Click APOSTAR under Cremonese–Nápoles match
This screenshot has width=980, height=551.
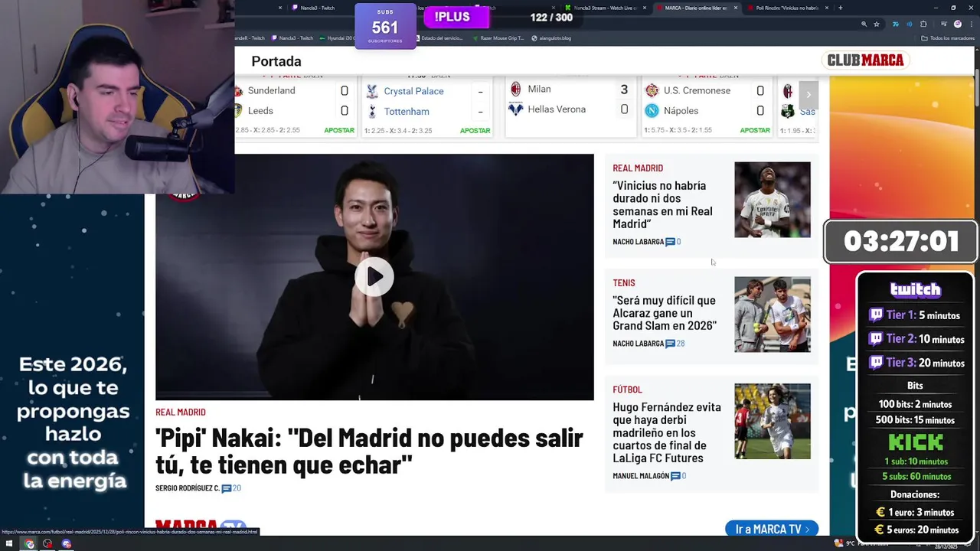[x=755, y=130]
